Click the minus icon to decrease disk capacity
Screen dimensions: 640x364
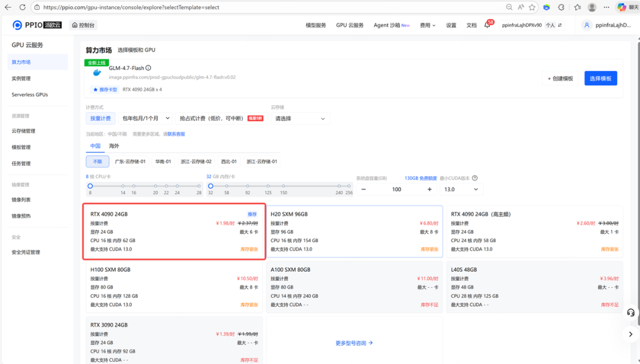coord(364,189)
